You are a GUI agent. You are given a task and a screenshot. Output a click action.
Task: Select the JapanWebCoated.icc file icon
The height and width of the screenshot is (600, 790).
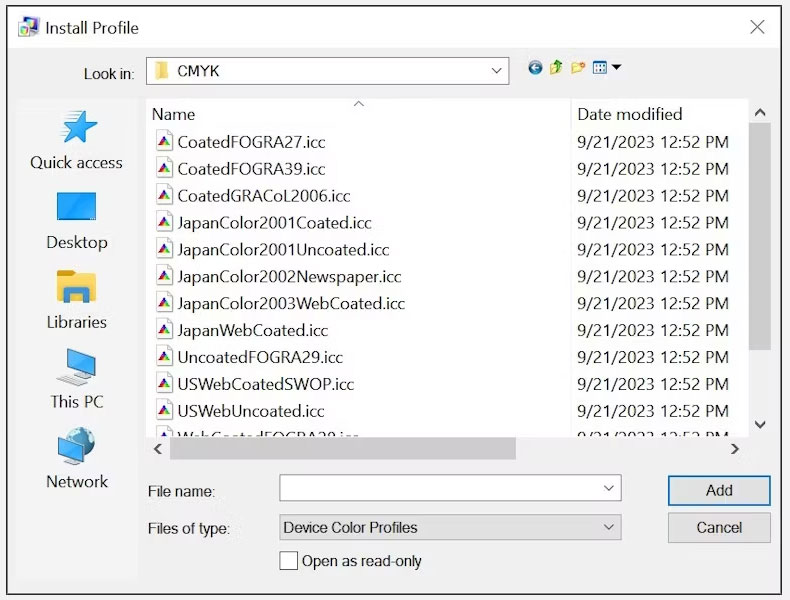tap(164, 330)
